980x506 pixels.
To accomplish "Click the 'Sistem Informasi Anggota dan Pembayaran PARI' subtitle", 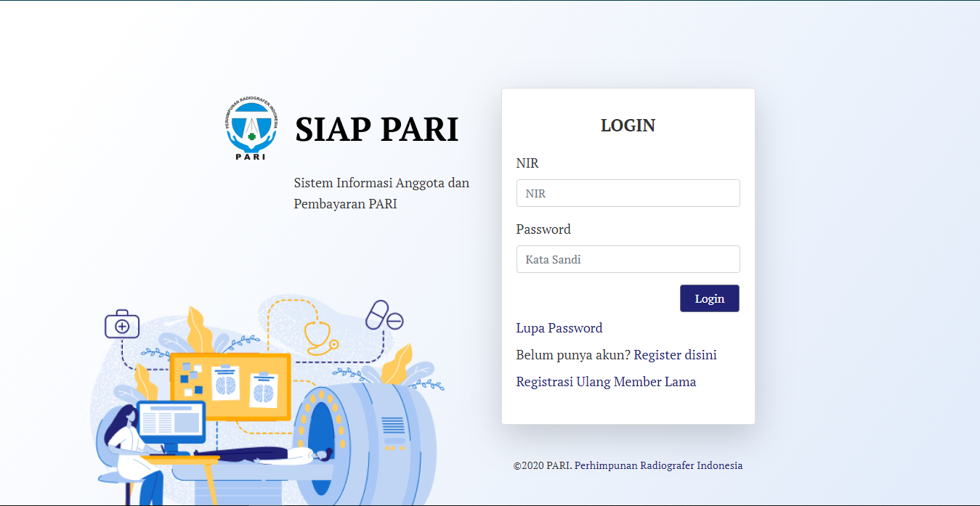I will [x=381, y=193].
